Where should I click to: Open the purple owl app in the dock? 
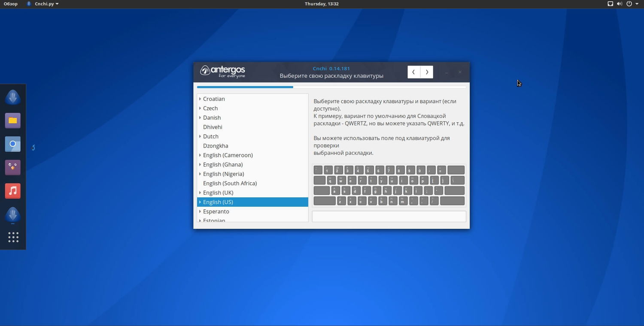coord(13,167)
